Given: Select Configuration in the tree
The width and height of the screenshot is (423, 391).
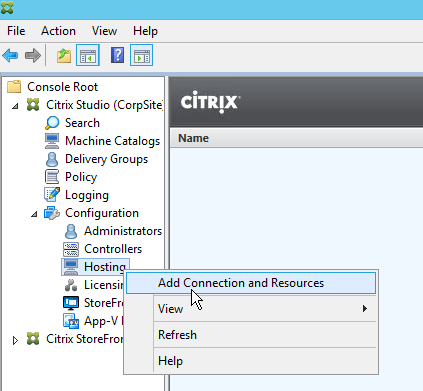Looking at the screenshot, I should [x=102, y=213].
